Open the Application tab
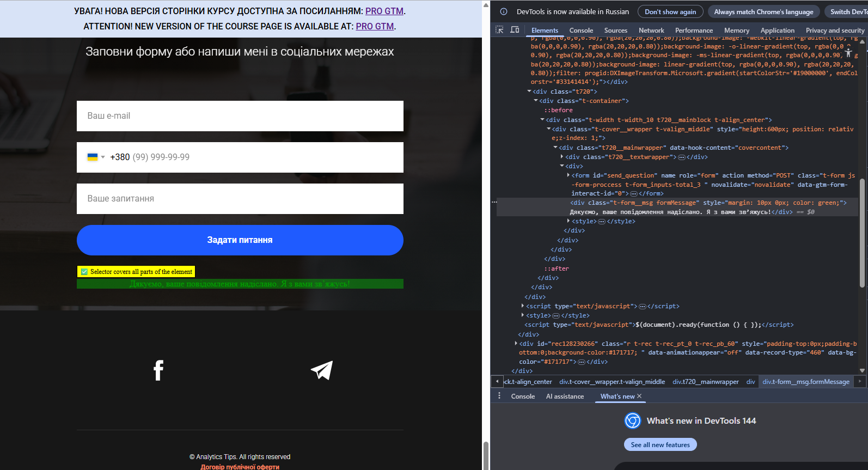Screen dimensions: 868x470 tap(777, 30)
